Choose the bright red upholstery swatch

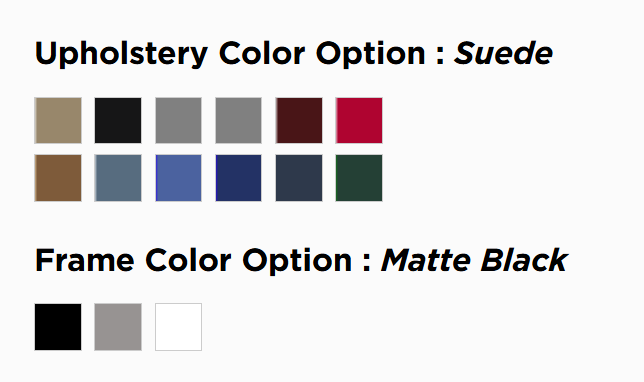(359, 120)
